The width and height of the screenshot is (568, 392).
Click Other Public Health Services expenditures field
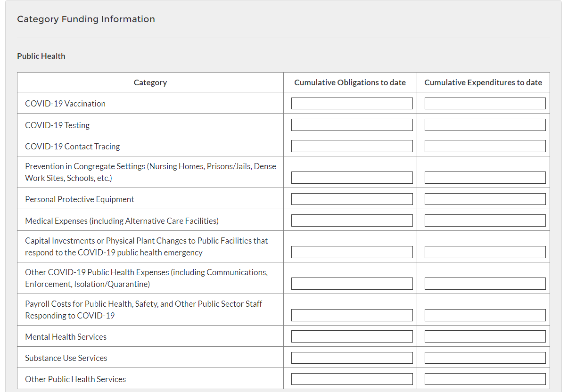tap(485, 379)
